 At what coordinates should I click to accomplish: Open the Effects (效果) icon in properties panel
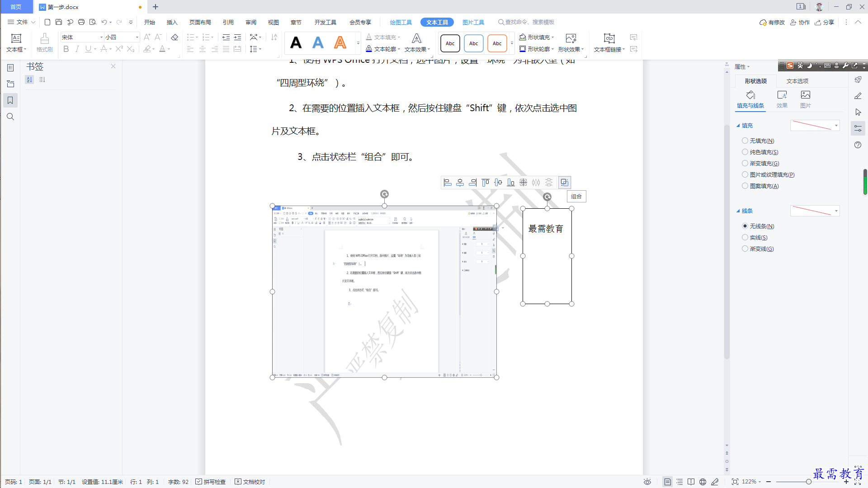[782, 99]
